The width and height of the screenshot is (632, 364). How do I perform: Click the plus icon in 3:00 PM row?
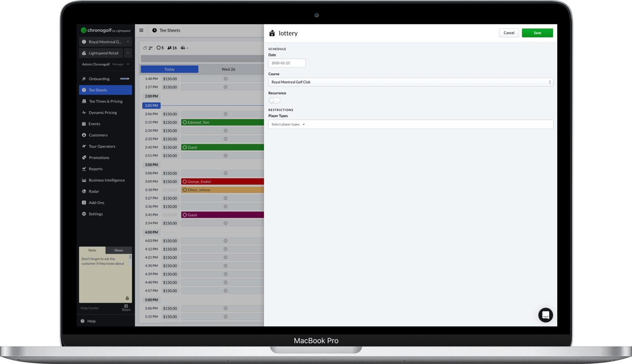point(226,173)
